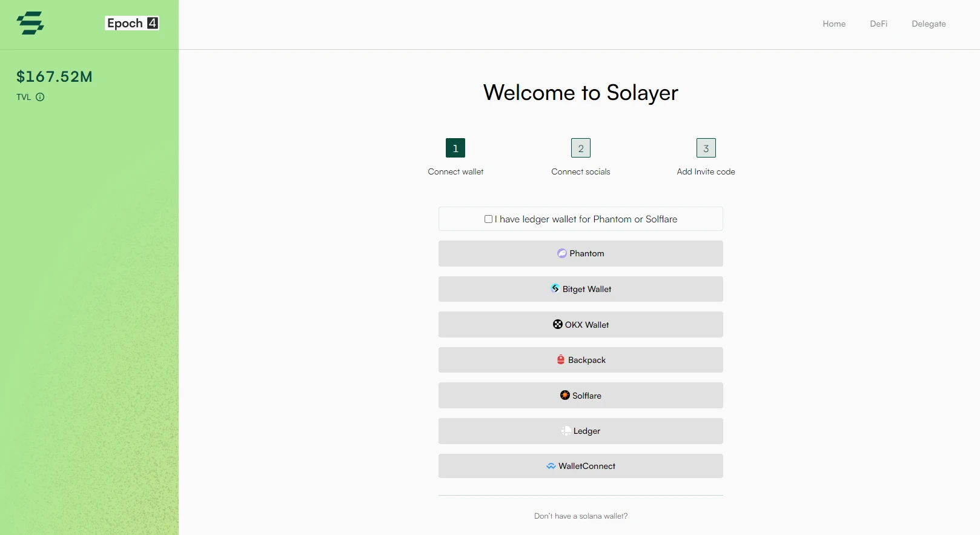Select step 1 number box
This screenshot has width=980, height=535.
click(x=455, y=148)
